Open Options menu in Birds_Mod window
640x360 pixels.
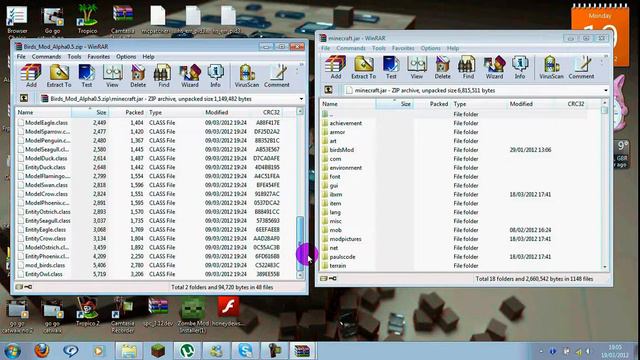[x=126, y=56]
